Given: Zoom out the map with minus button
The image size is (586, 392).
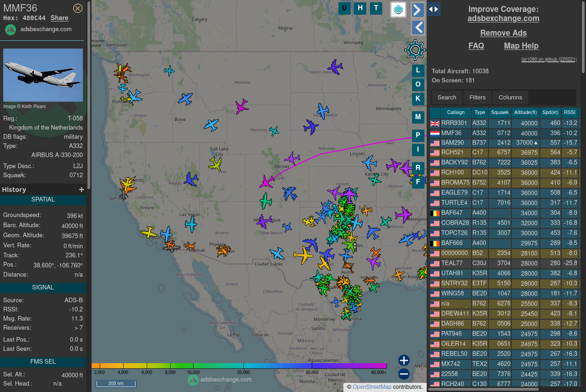Looking at the screenshot, I should coord(404,374).
